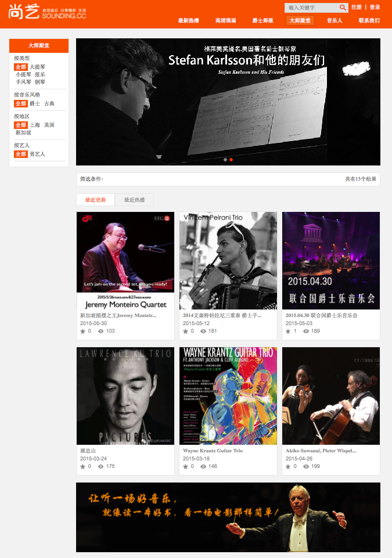Filter by 大提琴 instrument type
The width and height of the screenshot is (392, 558).
(x=37, y=67)
